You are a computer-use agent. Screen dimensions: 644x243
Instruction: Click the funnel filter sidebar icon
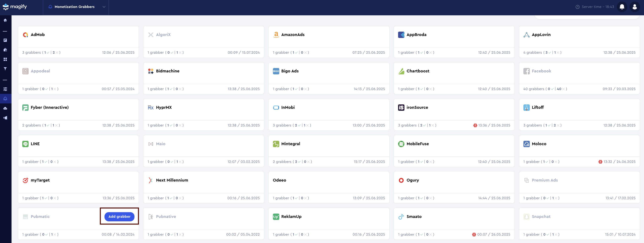click(5, 69)
